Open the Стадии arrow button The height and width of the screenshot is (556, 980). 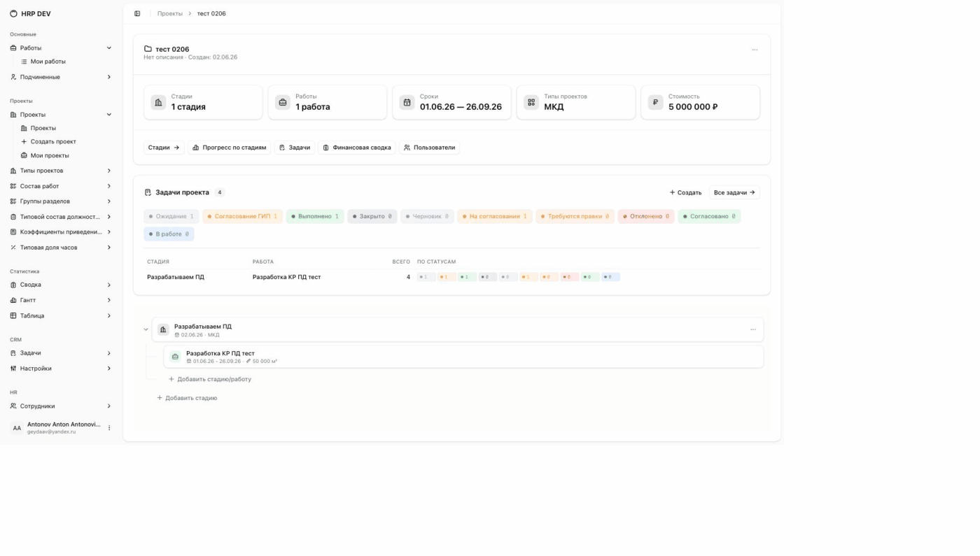tap(164, 148)
